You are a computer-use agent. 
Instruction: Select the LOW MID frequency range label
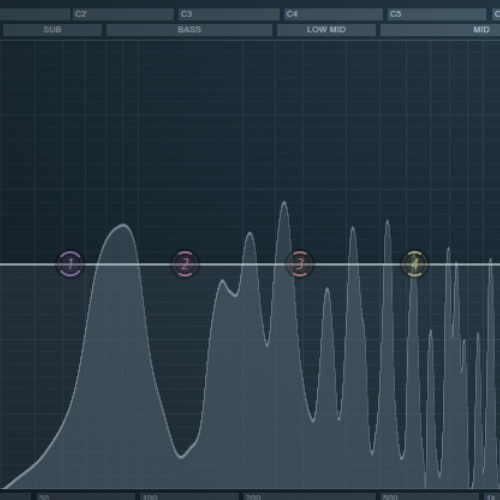[326, 30]
